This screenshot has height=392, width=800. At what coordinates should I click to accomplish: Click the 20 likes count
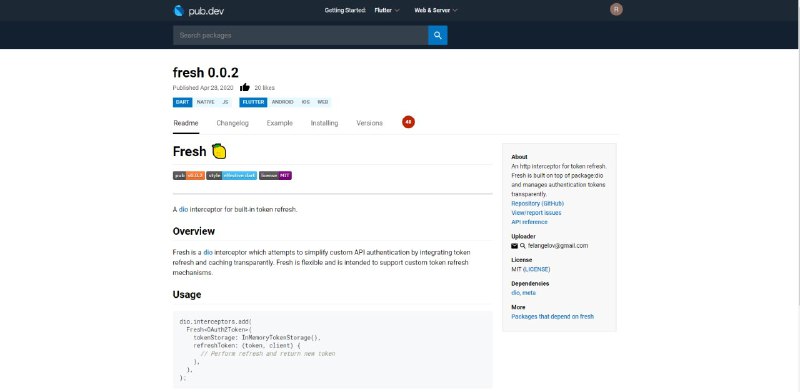coord(264,88)
